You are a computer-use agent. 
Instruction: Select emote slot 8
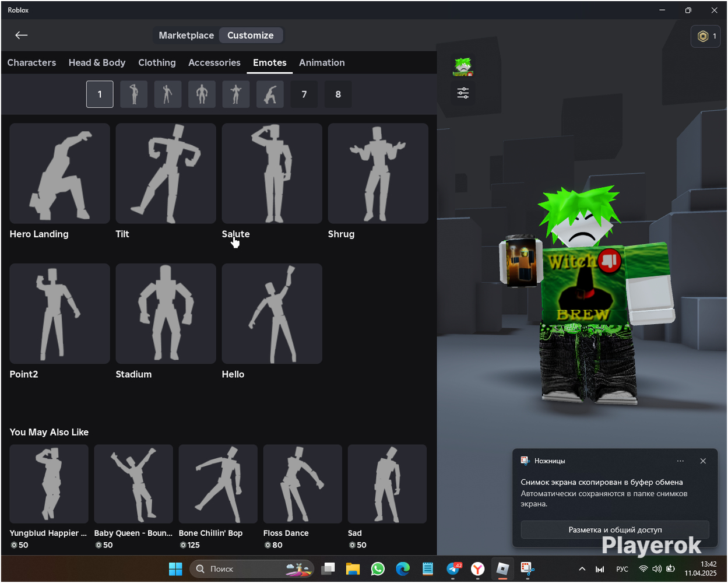[338, 94]
